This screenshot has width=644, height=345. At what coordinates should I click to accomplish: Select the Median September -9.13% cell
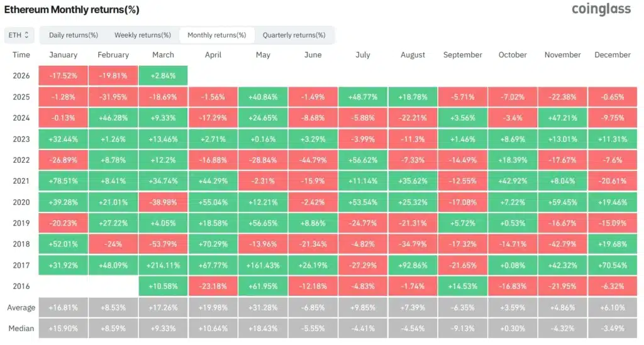coord(462,329)
